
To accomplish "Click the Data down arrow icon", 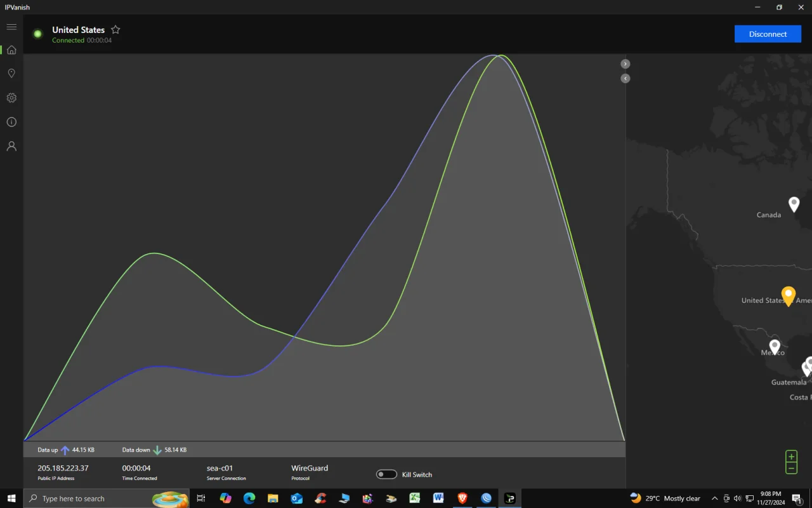I will point(157,450).
